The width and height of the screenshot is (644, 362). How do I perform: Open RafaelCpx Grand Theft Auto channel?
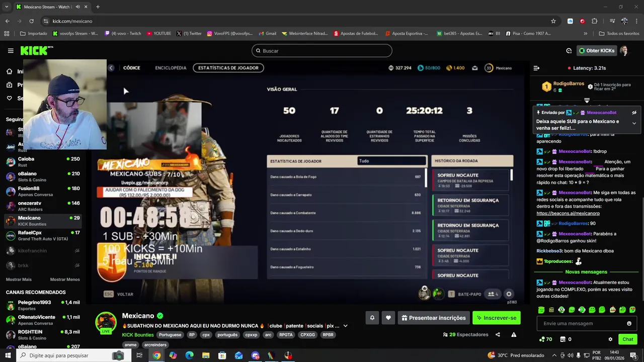click(43, 235)
